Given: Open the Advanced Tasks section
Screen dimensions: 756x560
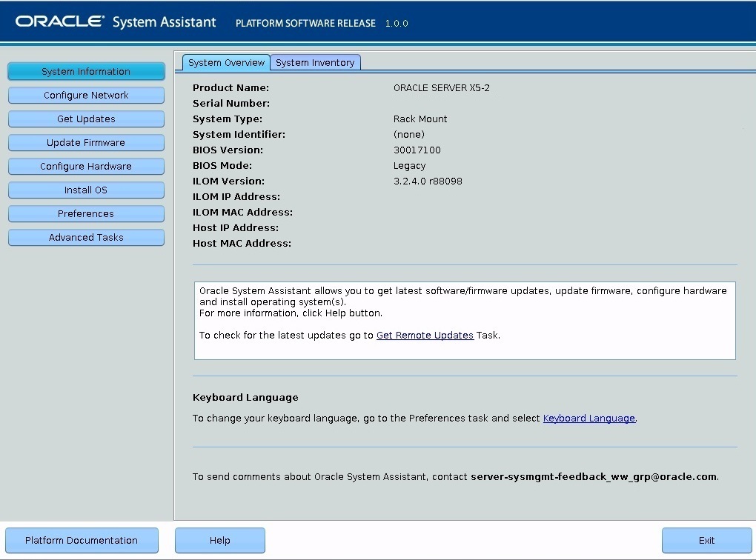Looking at the screenshot, I should tap(86, 237).
